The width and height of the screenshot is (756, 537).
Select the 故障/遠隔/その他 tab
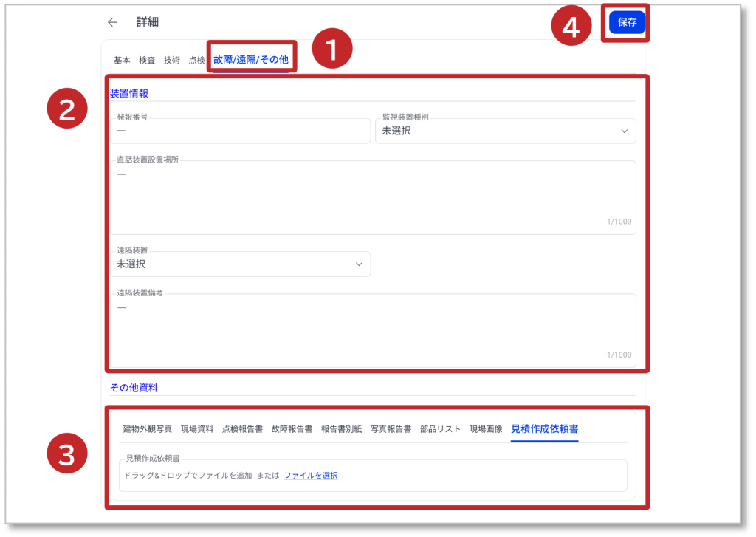(x=251, y=59)
